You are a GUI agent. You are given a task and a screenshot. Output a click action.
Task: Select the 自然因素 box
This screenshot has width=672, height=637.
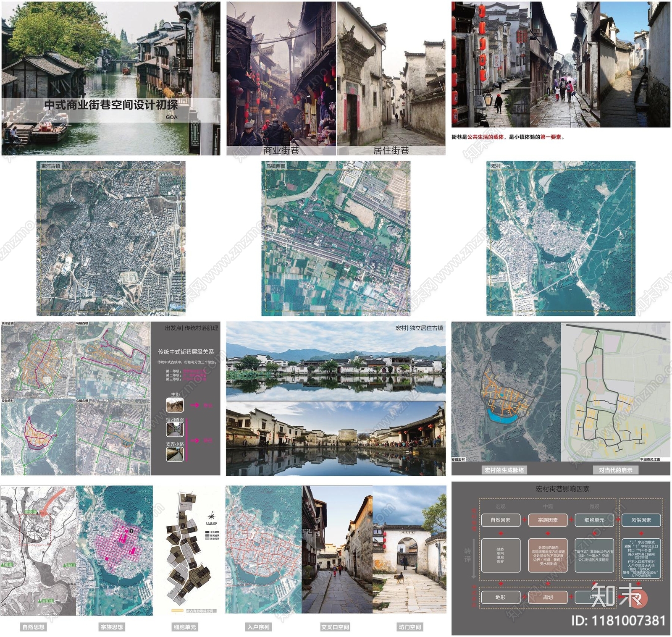click(501, 520)
